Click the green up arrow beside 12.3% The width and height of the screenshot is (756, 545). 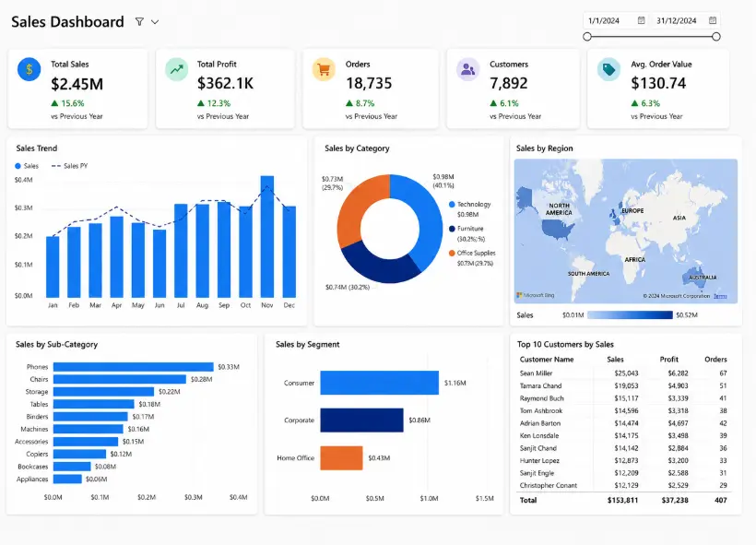[201, 103]
